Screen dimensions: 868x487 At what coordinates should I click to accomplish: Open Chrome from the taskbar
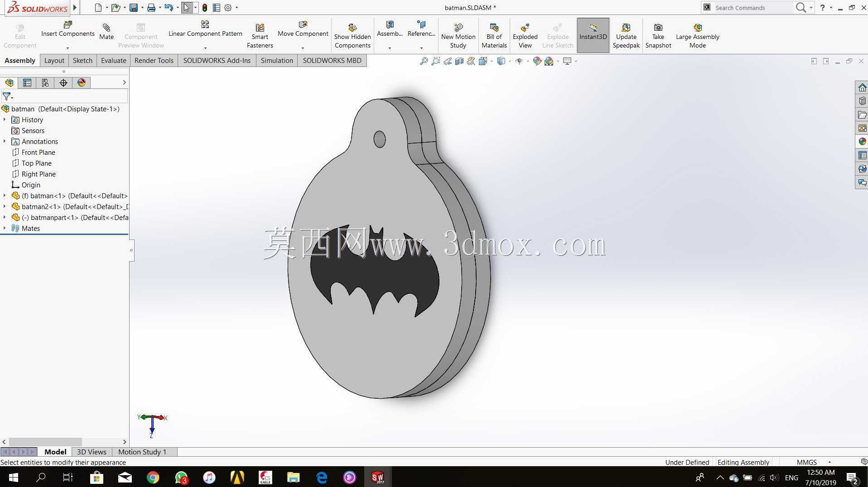(153, 477)
